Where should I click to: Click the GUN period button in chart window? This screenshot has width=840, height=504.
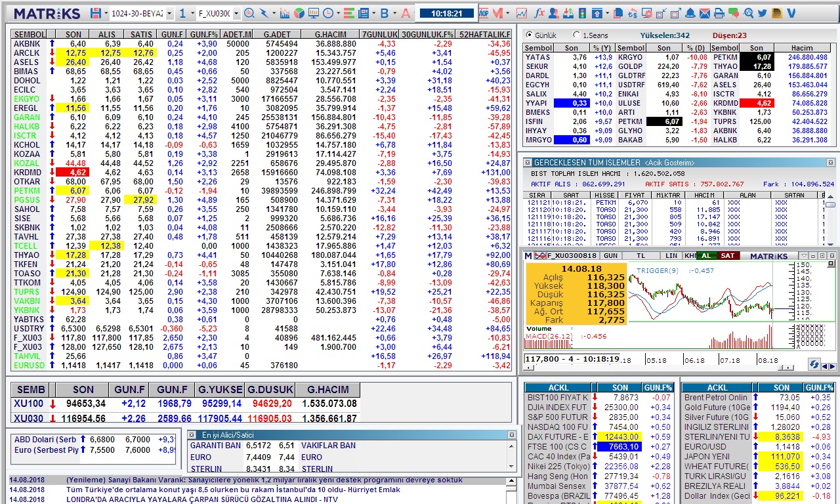click(x=610, y=255)
